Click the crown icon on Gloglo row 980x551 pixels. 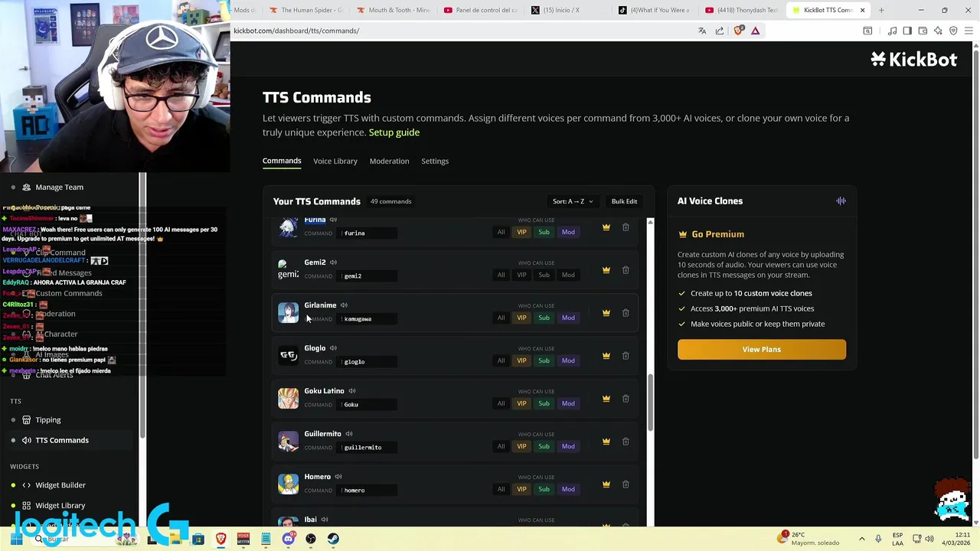point(606,356)
